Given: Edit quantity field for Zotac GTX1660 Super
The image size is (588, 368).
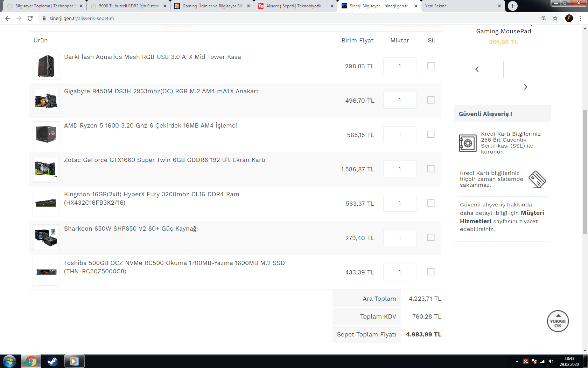Looking at the screenshot, I should tap(400, 169).
